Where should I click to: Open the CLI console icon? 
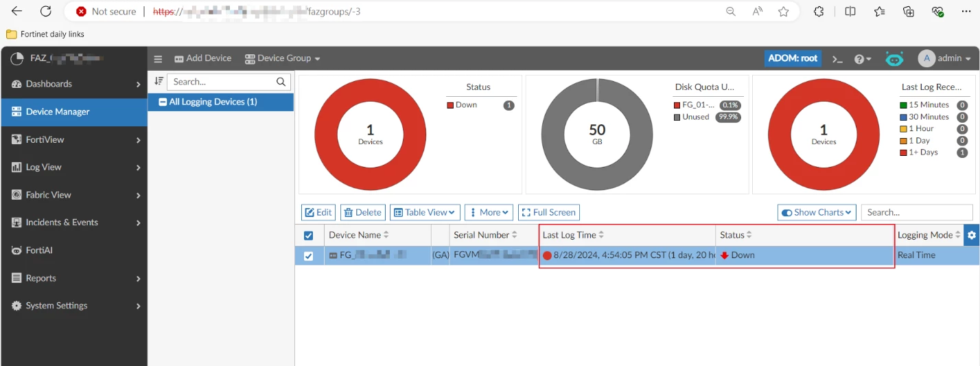click(x=837, y=59)
